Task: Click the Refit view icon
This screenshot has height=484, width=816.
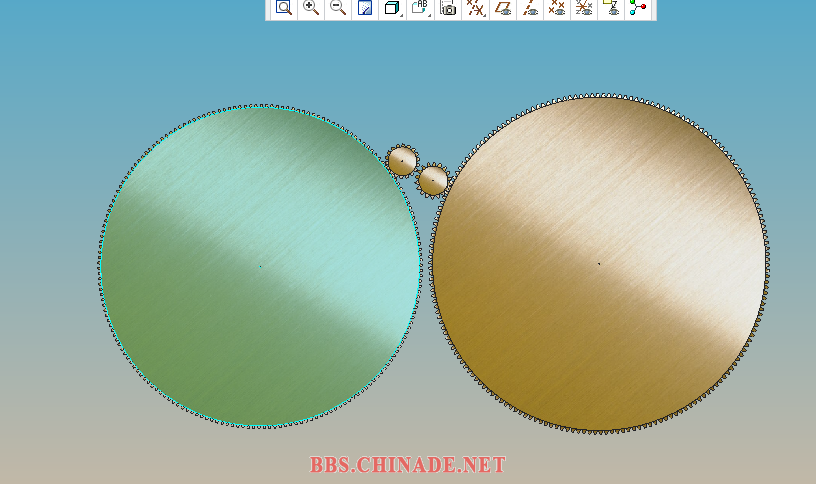Action: click(x=284, y=8)
